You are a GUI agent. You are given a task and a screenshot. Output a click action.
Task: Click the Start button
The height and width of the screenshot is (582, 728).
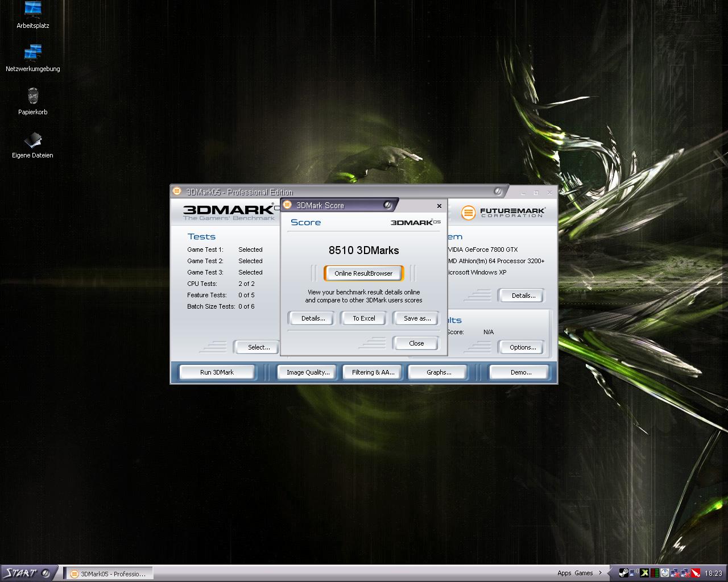pos(27,573)
